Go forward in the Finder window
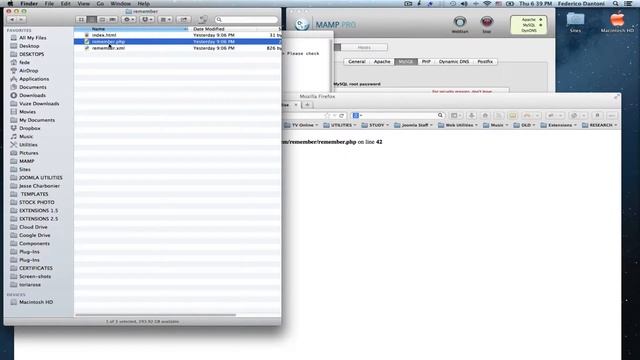Viewport: 640px width, 360px height. click(21, 20)
